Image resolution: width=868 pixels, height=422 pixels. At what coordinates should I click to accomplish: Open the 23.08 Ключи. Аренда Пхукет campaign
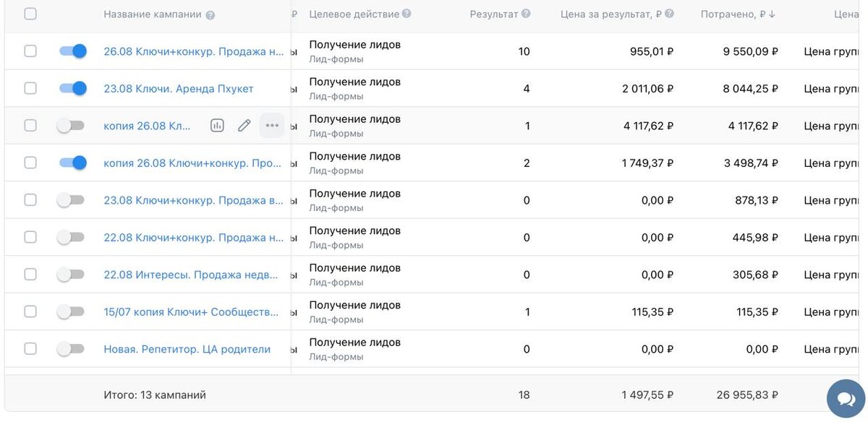(x=179, y=89)
